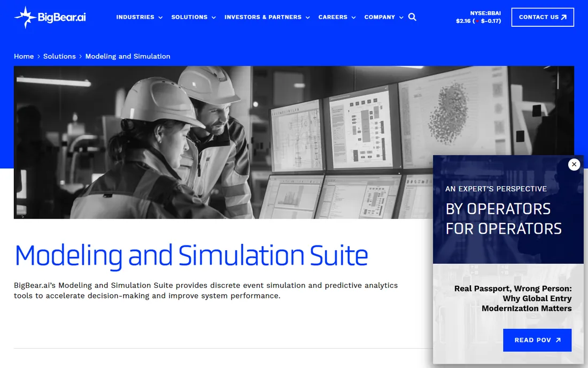The height and width of the screenshot is (368, 588).
Task: Click the READ POV button
Action: click(x=537, y=340)
